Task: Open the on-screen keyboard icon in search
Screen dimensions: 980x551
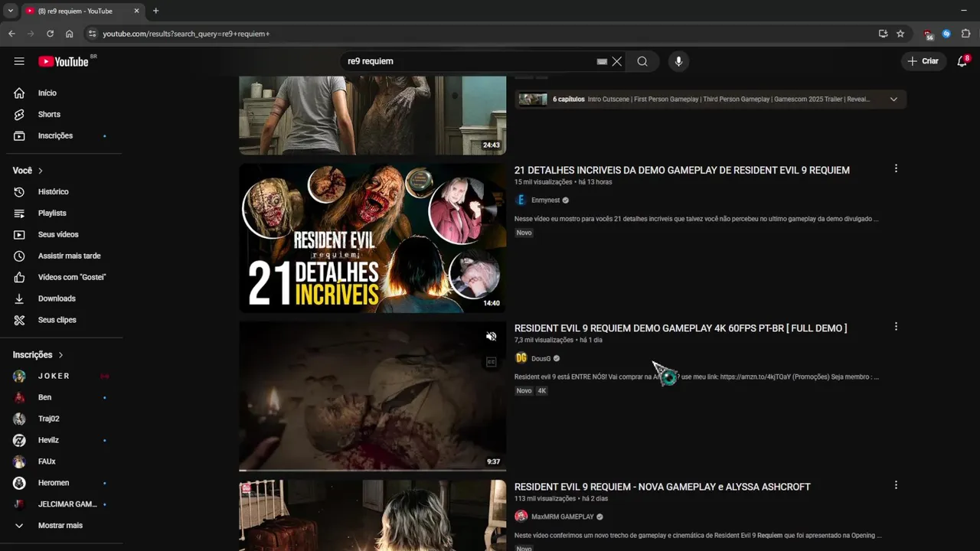Action: click(x=602, y=61)
